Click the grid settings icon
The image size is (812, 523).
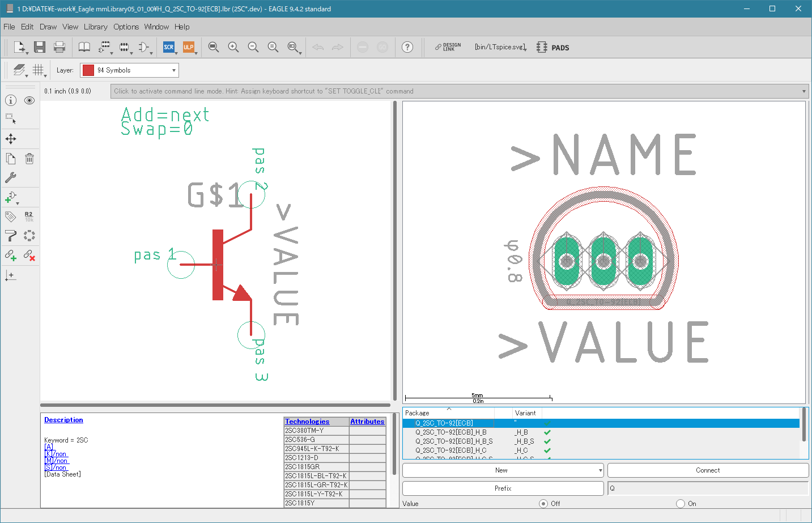pyautogui.click(x=38, y=70)
